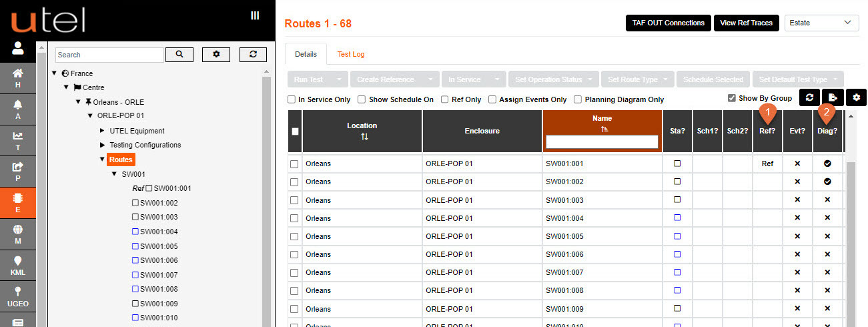Viewport: 868px width, 327px height.
Task: Refresh the tree with the reload icon
Action: tap(253, 55)
